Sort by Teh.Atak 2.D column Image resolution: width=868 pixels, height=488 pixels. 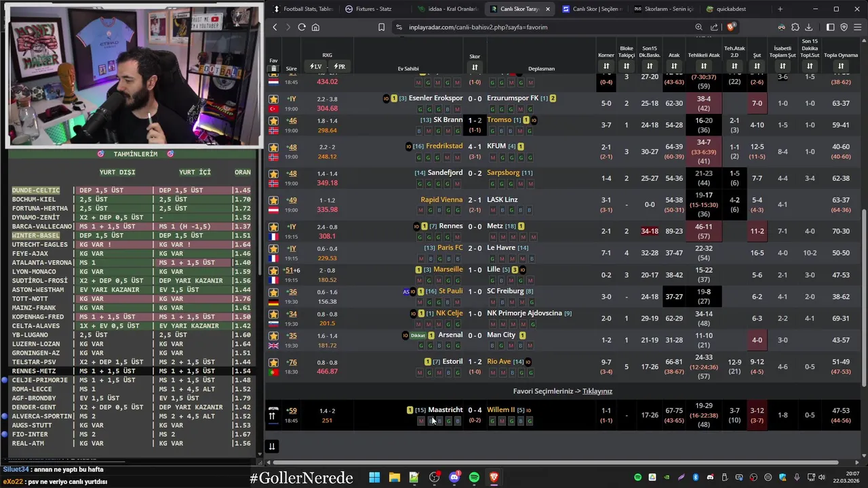click(734, 66)
